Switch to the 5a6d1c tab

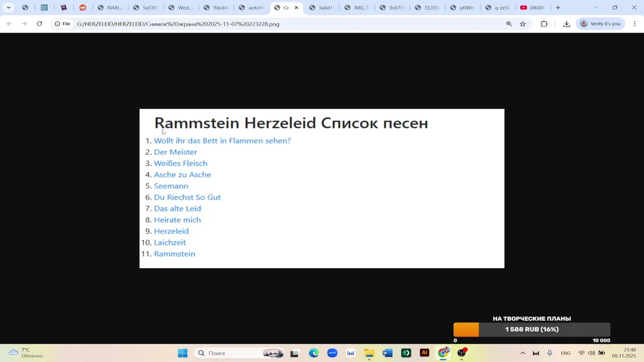tap(321, 8)
